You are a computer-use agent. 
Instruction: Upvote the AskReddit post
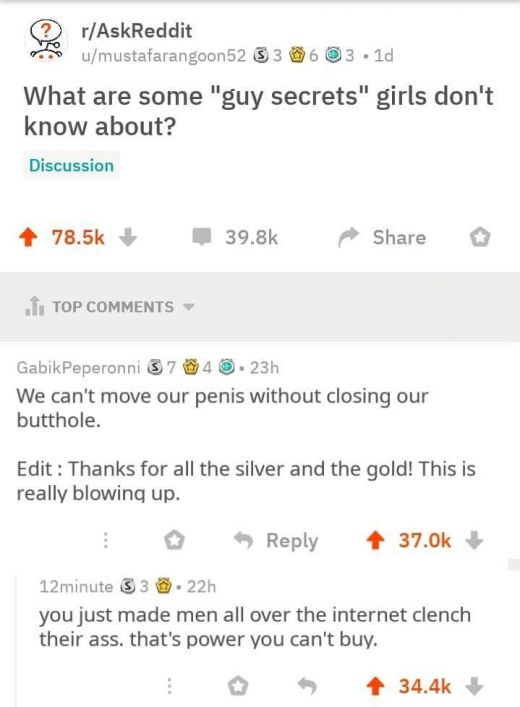[28, 237]
